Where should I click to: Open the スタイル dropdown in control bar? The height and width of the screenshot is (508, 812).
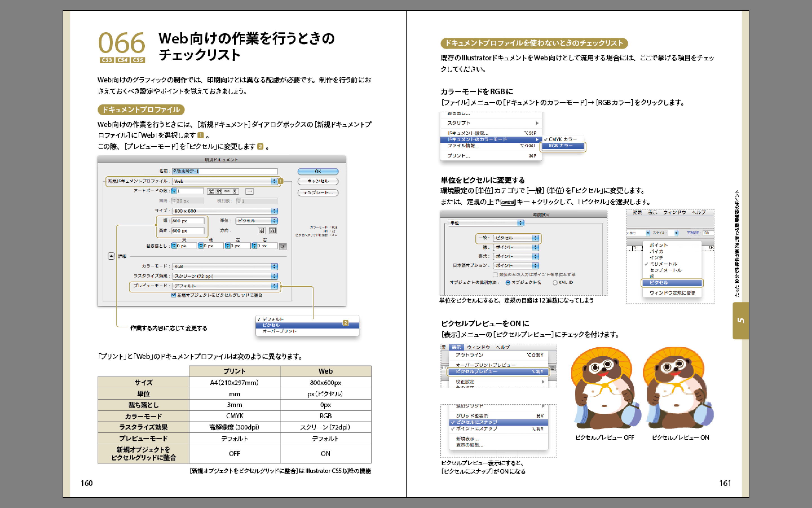point(673,233)
